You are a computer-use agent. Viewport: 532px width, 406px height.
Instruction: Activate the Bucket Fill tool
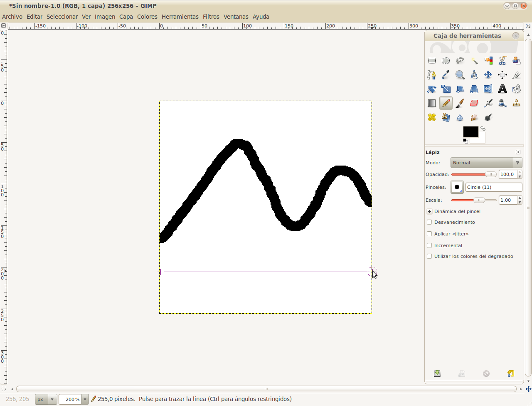(x=517, y=89)
